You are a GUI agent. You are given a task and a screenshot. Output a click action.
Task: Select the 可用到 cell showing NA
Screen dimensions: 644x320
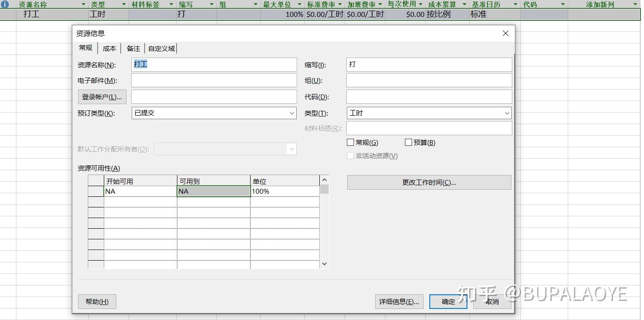[x=214, y=191]
